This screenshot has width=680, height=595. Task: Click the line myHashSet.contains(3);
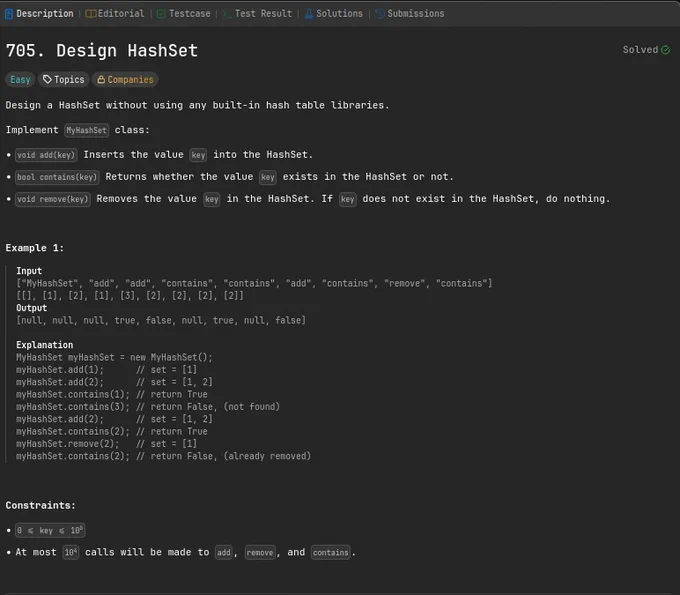pos(148,407)
